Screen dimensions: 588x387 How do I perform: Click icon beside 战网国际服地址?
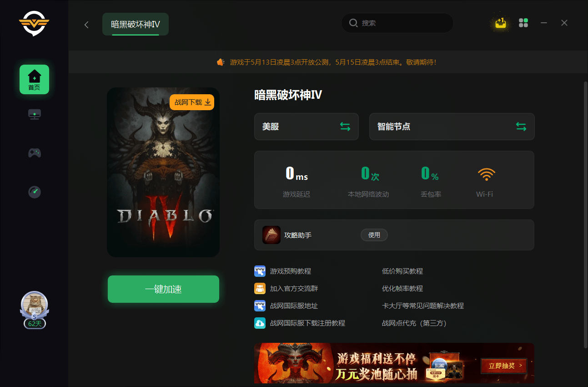(260, 306)
